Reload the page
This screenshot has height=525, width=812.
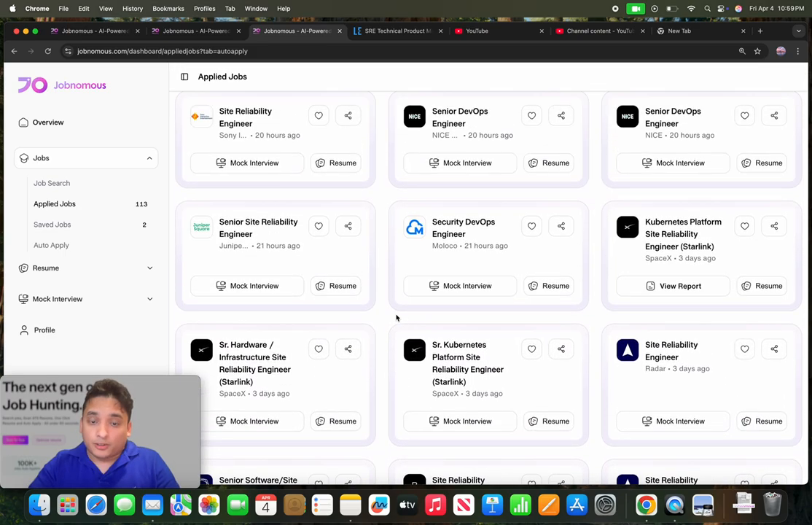coord(47,51)
